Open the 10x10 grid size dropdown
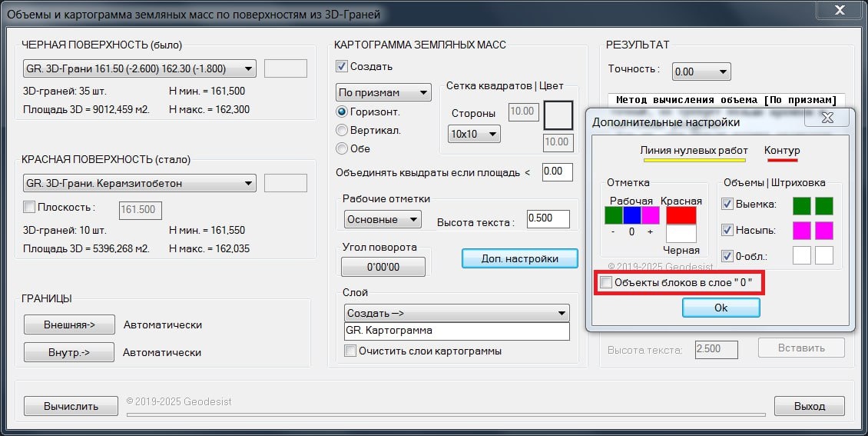Image resolution: width=868 pixels, height=436 pixels. [x=474, y=134]
